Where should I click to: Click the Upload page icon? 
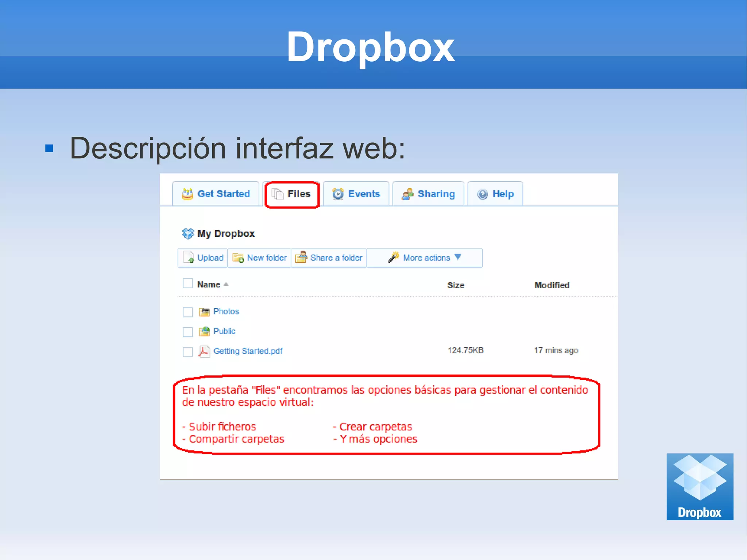[189, 257]
